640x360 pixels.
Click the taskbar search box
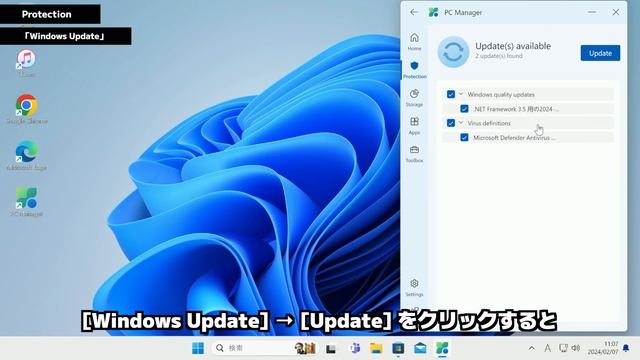(264, 348)
